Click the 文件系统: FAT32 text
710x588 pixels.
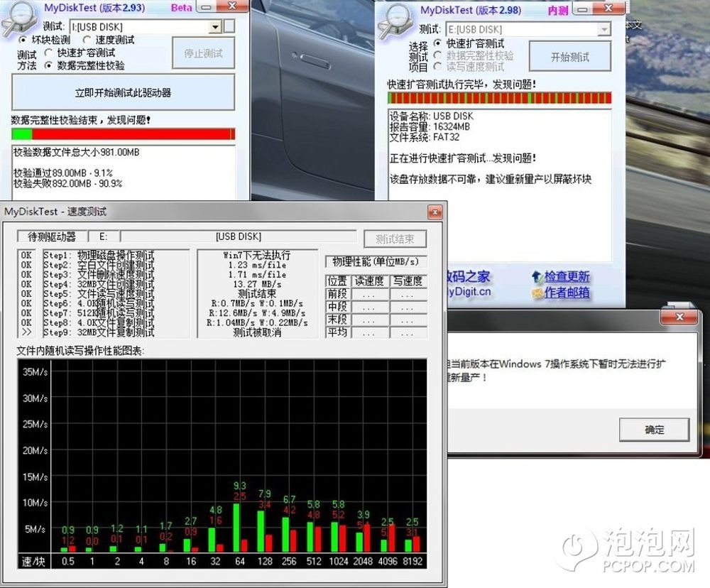point(425,137)
